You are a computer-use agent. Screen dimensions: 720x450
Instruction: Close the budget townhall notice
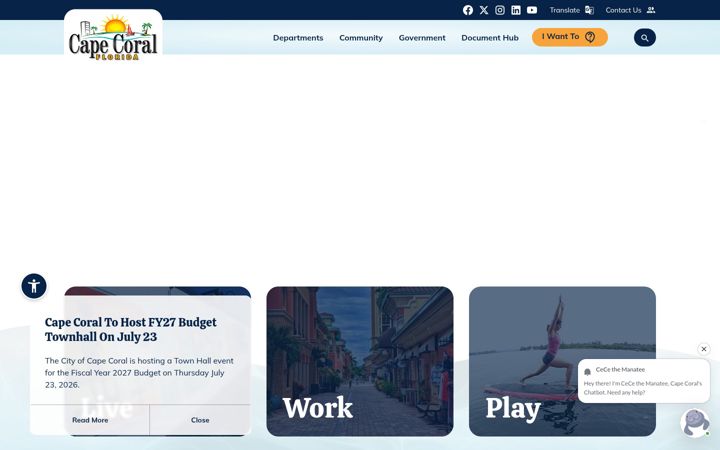pos(200,420)
